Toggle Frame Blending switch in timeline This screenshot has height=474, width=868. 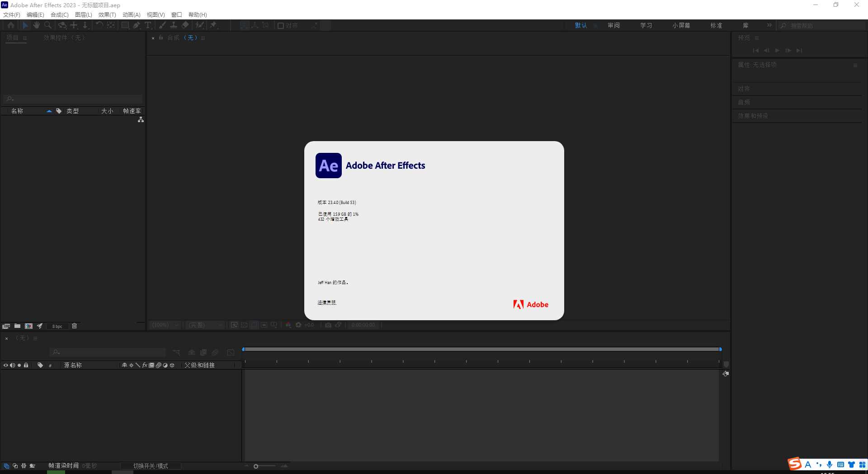pyautogui.click(x=203, y=352)
